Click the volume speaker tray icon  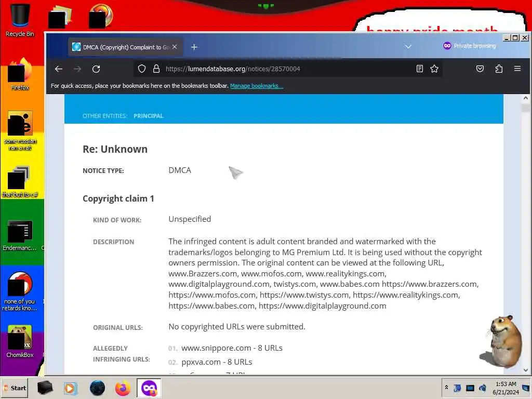483,388
